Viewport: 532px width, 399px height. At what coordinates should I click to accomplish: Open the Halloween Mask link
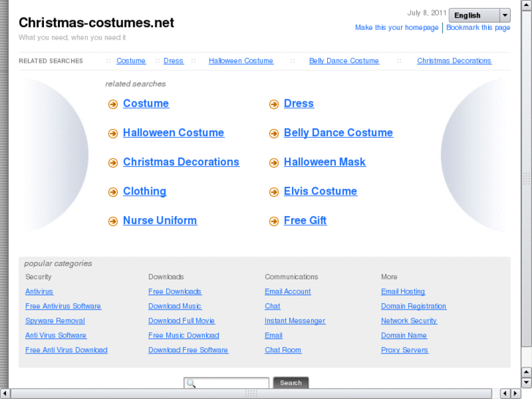point(325,162)
